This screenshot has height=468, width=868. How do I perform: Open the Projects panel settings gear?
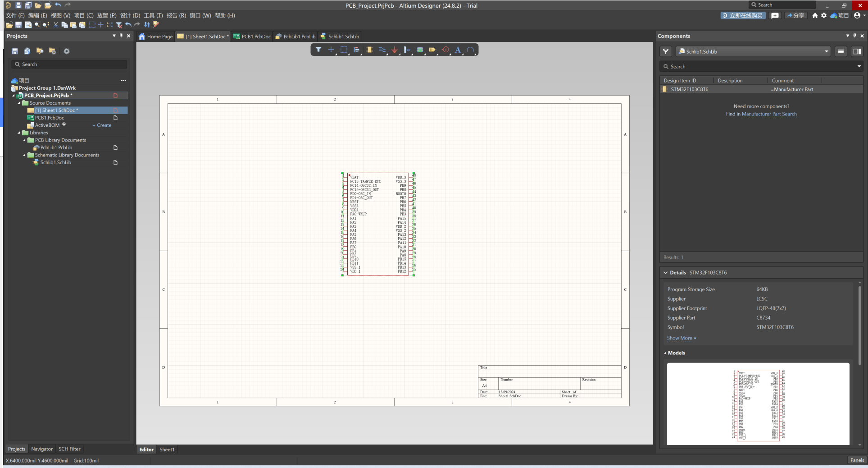pyautogui.click(x=67, y=51)
